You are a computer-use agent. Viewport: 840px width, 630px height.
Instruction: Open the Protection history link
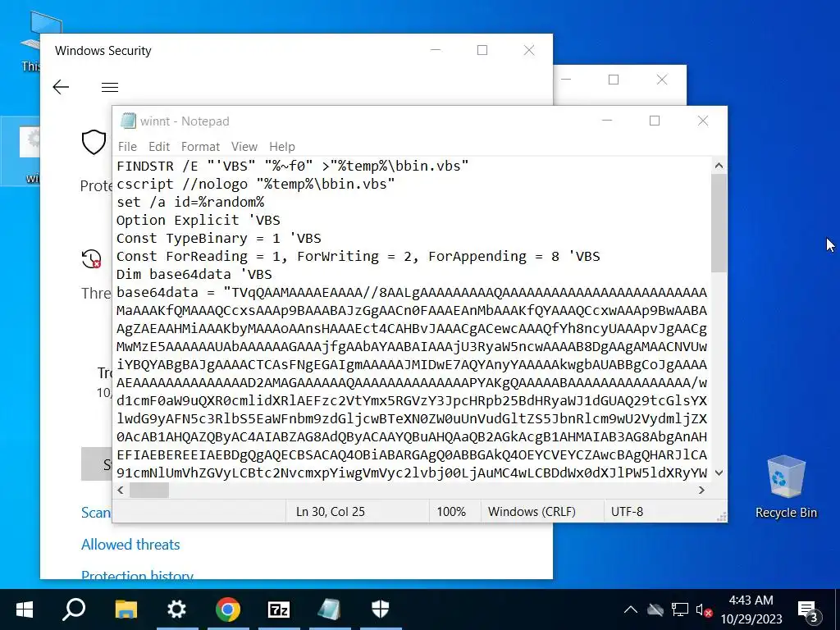pos(137,575)
